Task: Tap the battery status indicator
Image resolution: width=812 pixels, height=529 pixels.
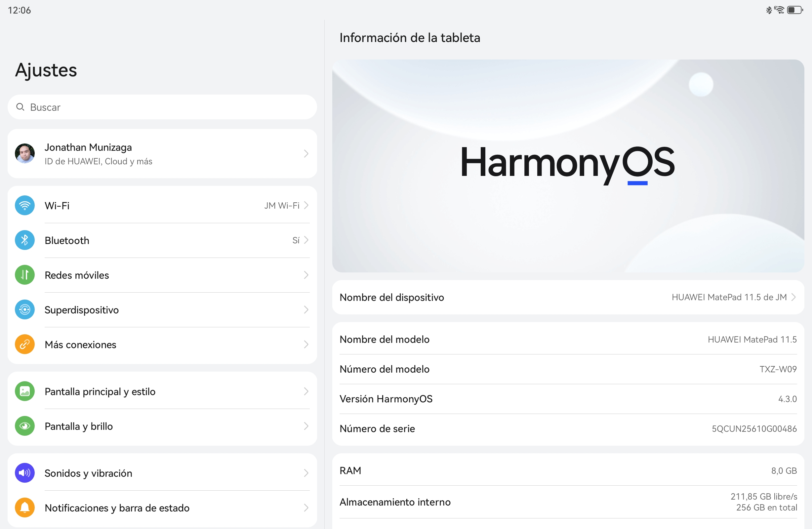Action: (x=794, y=10)
